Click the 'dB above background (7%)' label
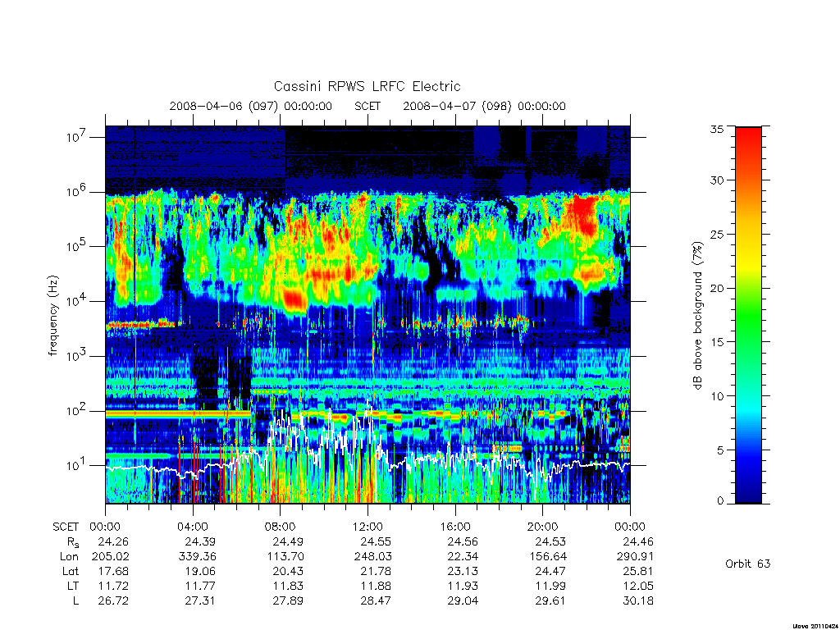 click(x=697, y=316)
